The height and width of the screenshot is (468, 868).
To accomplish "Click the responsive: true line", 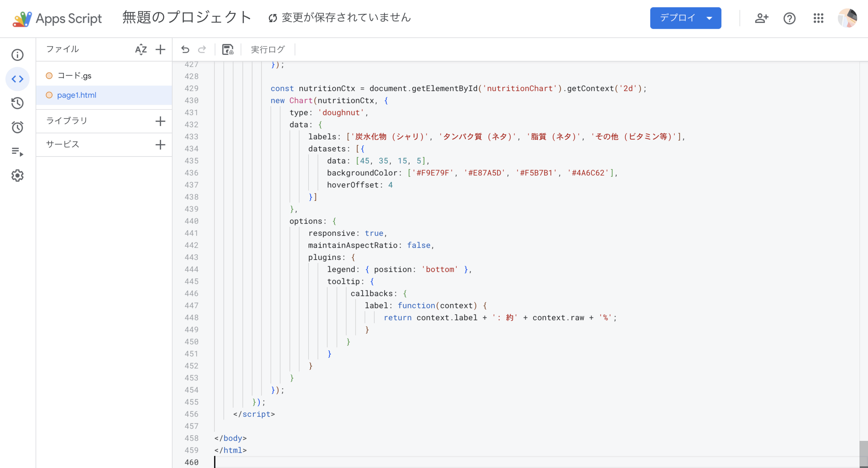I will [x=348, y=233].
